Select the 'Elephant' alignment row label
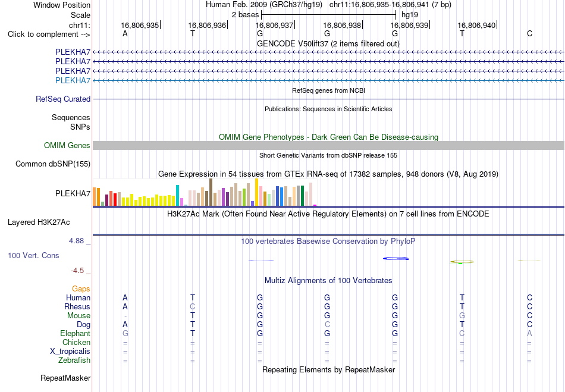This screenshot has width=565, height=392. [76, 333]
